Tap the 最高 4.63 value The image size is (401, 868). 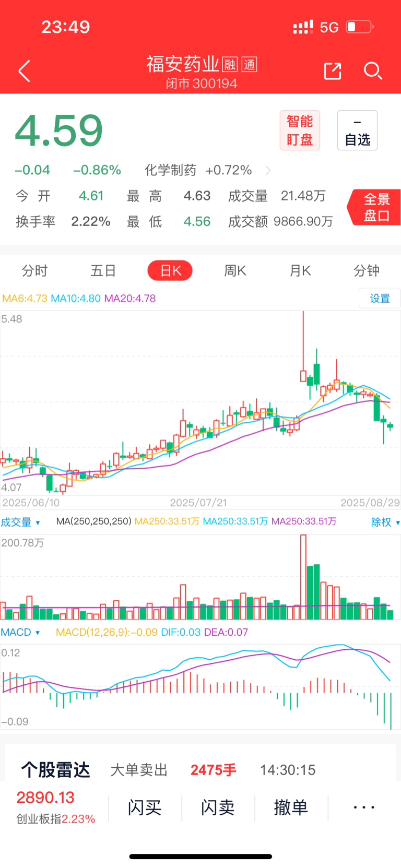point(197,196)
